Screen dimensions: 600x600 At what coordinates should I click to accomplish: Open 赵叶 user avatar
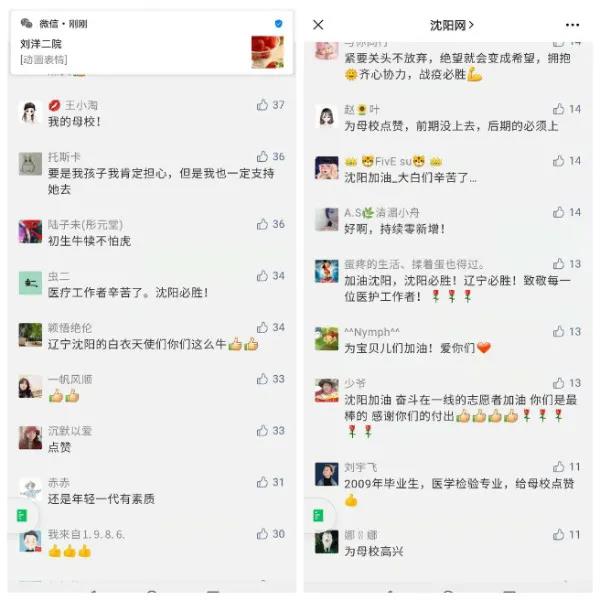326,117
